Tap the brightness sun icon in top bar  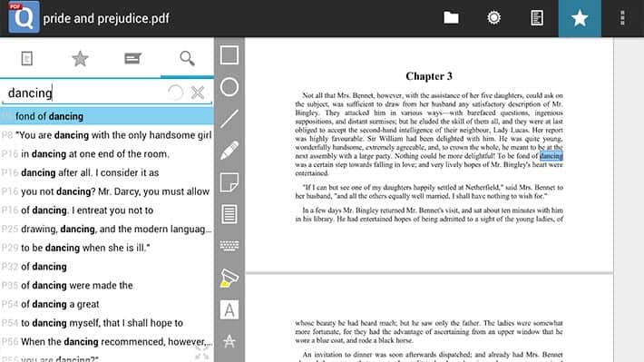[x=493, y=18]
